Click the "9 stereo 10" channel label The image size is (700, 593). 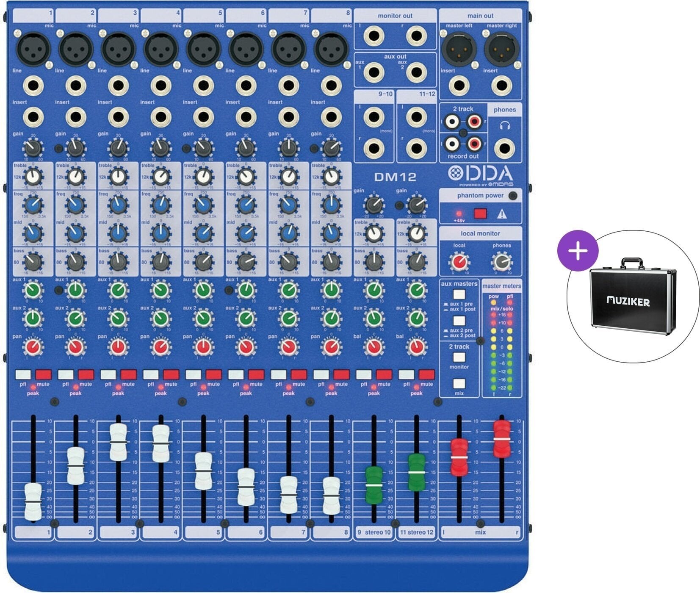[374, 532]
